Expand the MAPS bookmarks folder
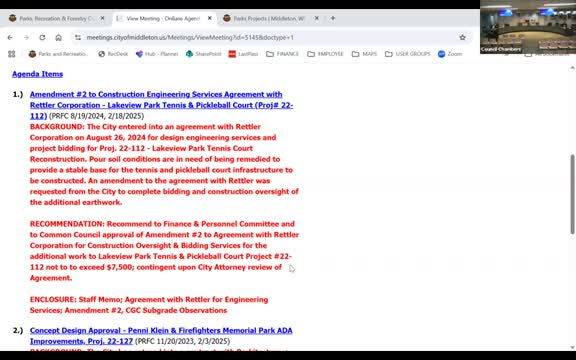The image size is (576, 360). [364, 54]
